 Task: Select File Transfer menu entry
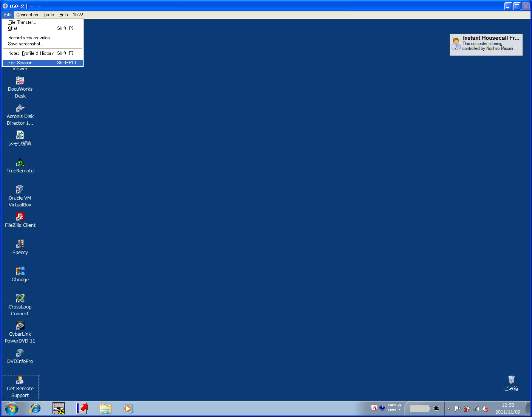coord(22,22)
